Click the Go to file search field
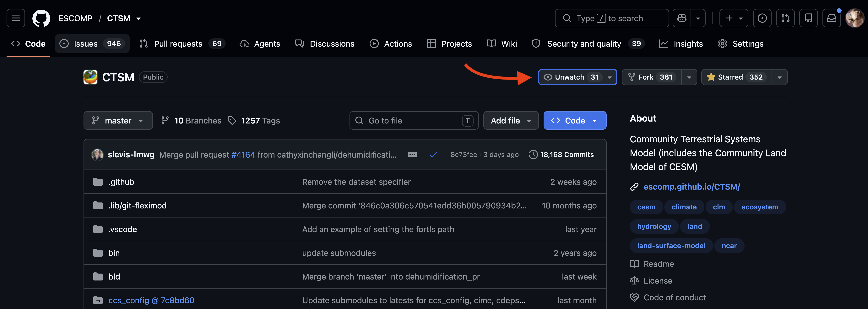This screenshot has width=868, height=309. [414, 121]
